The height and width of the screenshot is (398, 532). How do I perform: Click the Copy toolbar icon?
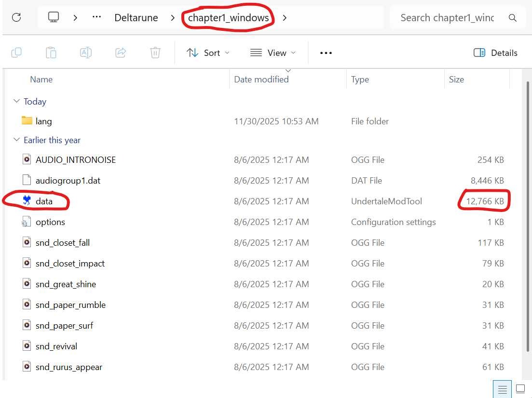16,53
